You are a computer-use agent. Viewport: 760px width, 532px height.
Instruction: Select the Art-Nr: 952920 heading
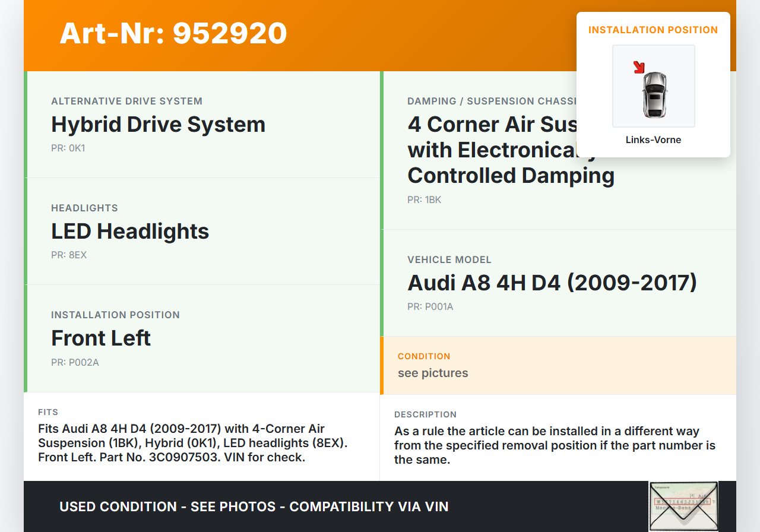point(173,33)
